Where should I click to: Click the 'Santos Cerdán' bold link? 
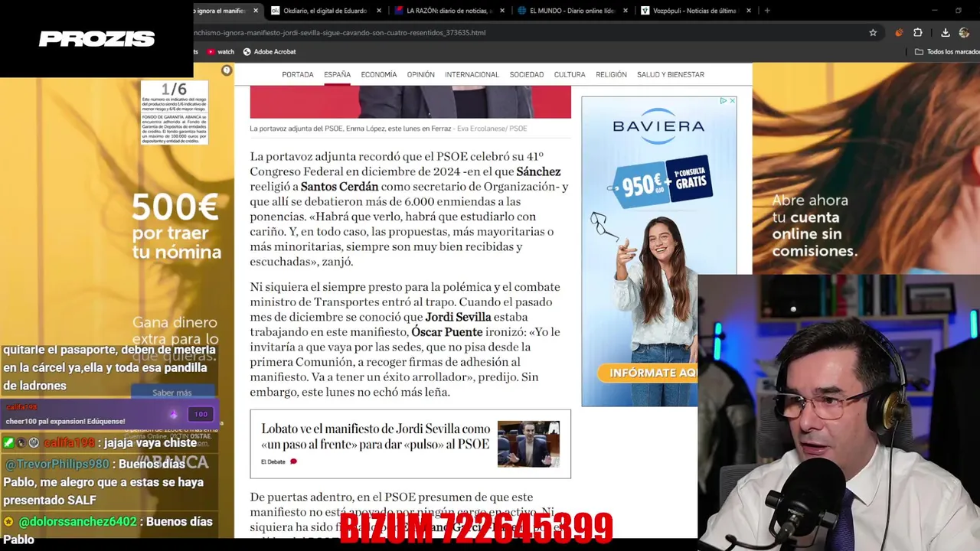click(339, 187)
